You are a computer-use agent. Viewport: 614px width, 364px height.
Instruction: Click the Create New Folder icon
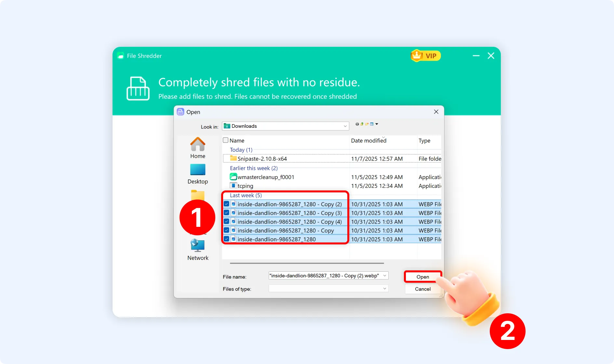click(x=367, y=124)
